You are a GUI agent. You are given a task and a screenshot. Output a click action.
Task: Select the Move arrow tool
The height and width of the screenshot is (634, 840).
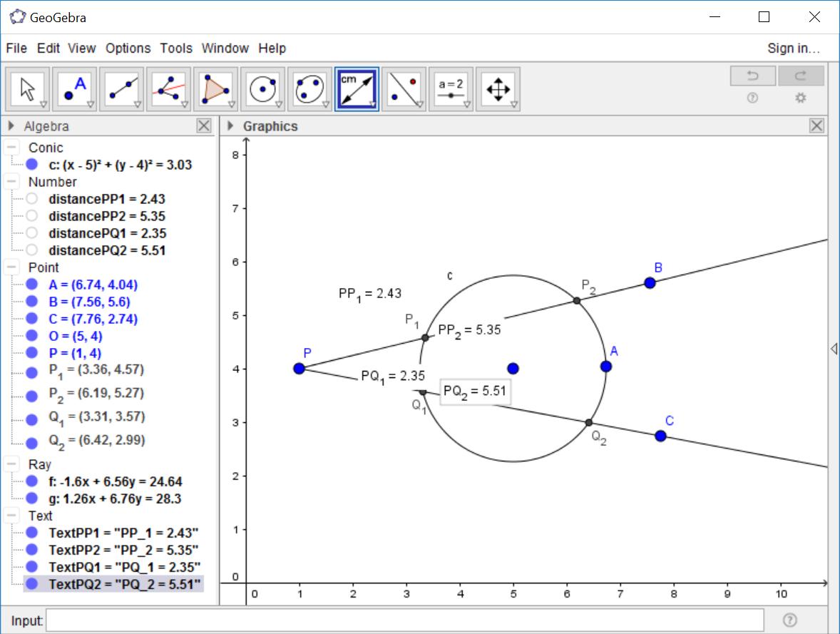tap(28, 89)
